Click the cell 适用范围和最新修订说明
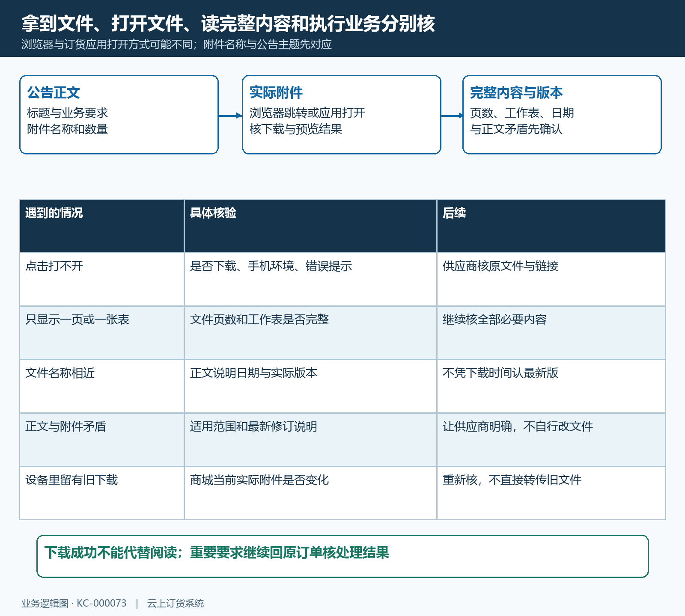The width and height of the screenshot is (685, 616). click(x=310, y=440)
